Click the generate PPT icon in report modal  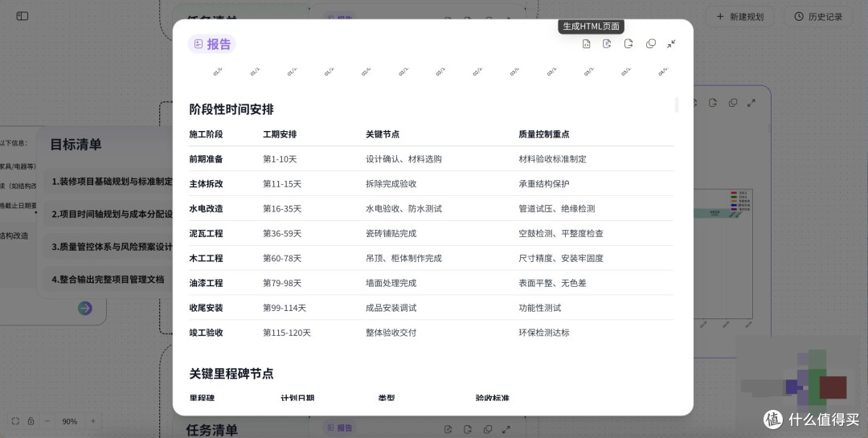pyautogui.click(x=608, y=43)
